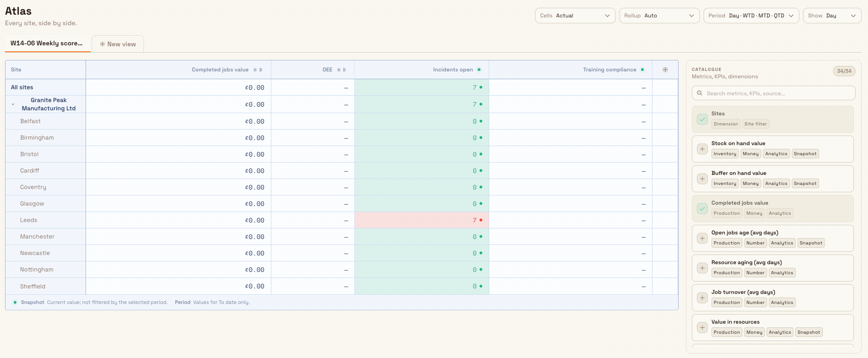The height and width of the screenshot is (358, 868).
Task: Open the Show Day dropdown
Action: point(832,16)
